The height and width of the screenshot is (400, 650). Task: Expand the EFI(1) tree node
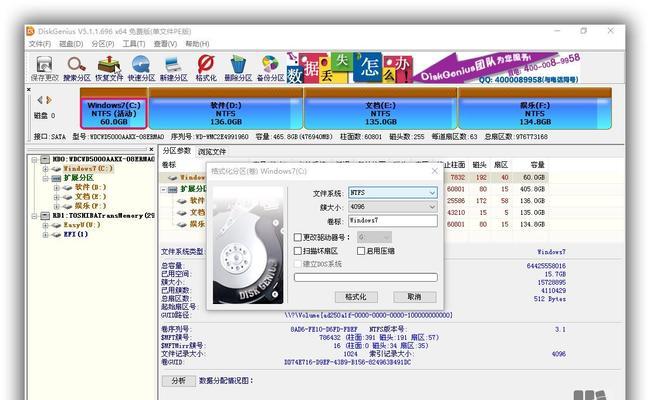pyautogui.click(x=46, y=235)
